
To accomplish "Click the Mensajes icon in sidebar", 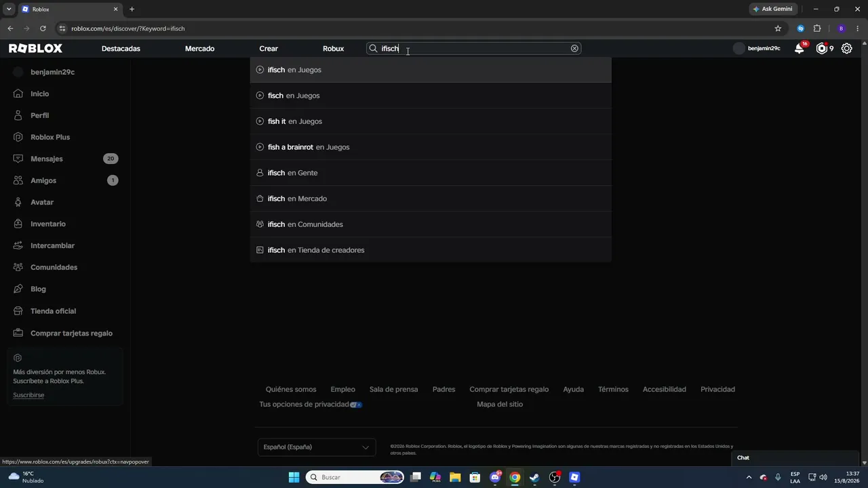I will click(18, 159).
